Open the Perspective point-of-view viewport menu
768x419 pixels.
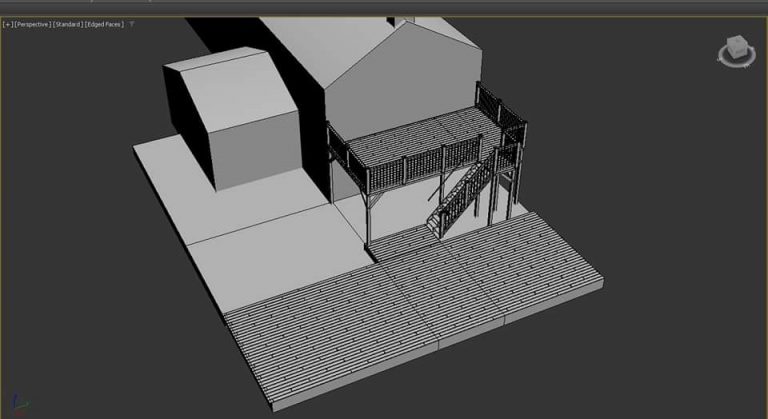click(x=32, y=24)
